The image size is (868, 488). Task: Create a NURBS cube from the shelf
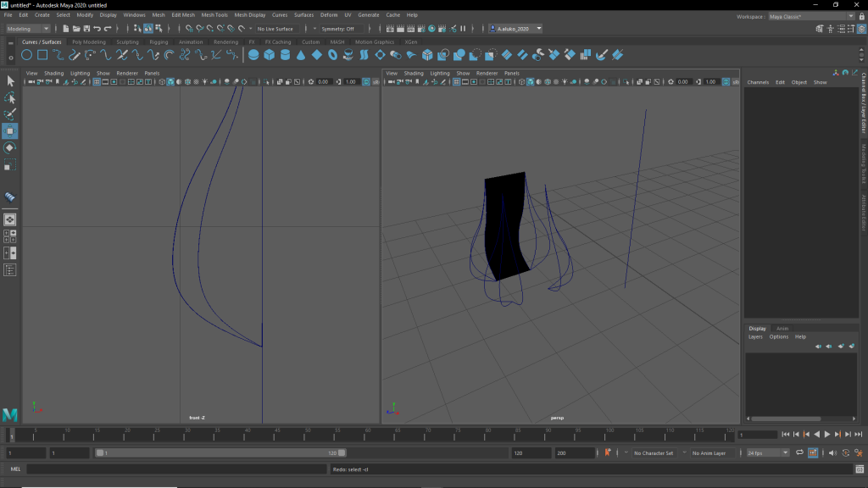click(269, 55)
